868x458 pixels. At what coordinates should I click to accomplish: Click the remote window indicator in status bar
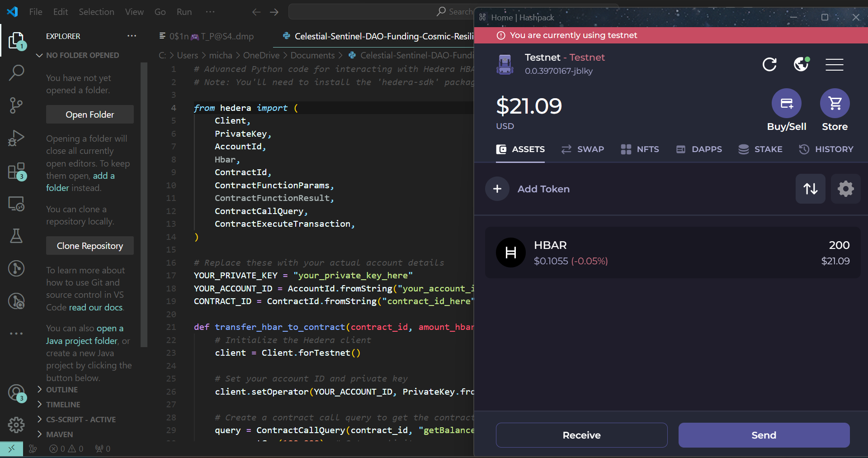[x=11, y=448]
